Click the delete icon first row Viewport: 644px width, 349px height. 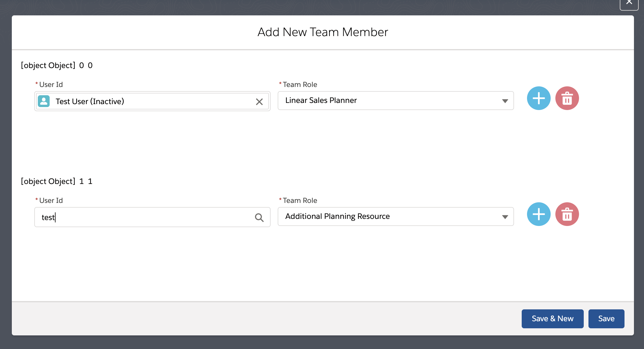point(567,100)
